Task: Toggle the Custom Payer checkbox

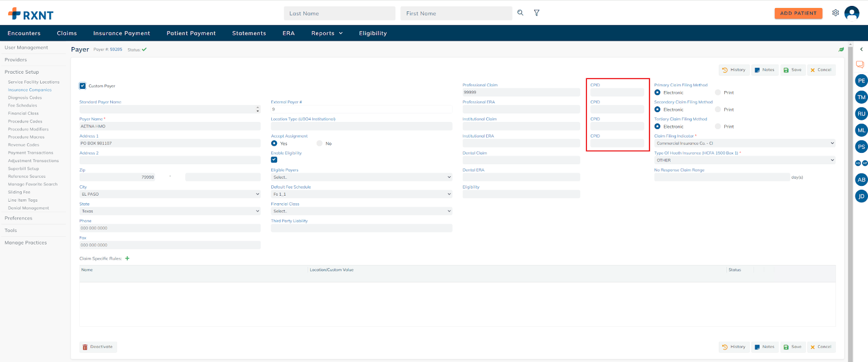Action: pos(82,86)
